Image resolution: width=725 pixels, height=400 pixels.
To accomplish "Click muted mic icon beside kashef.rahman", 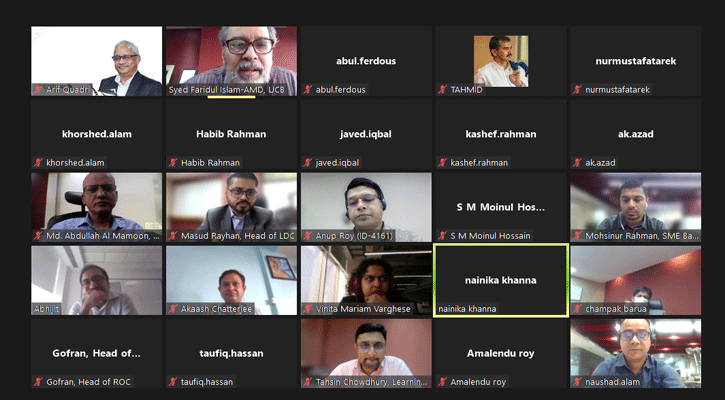I will point(443,163).
